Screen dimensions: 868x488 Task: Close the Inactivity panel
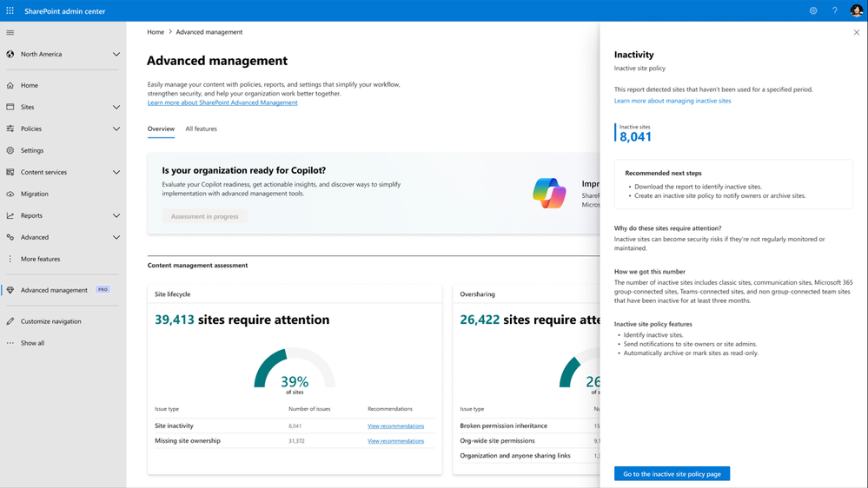(x=857, y=33)
